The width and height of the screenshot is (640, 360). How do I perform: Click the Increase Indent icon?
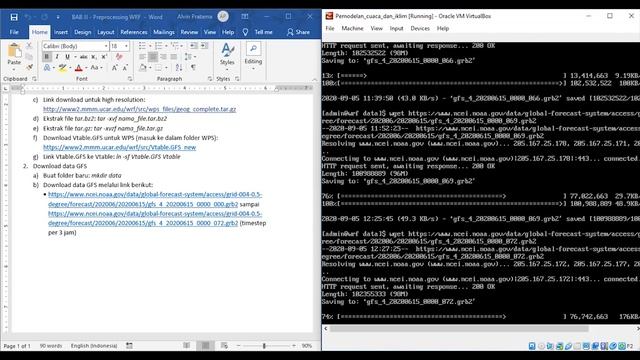tap(204, 46)
